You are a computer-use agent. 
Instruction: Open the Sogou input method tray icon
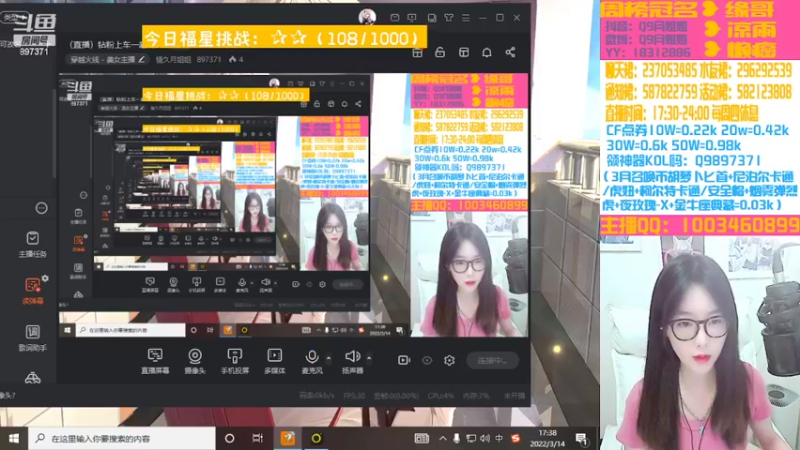[515, 438]
